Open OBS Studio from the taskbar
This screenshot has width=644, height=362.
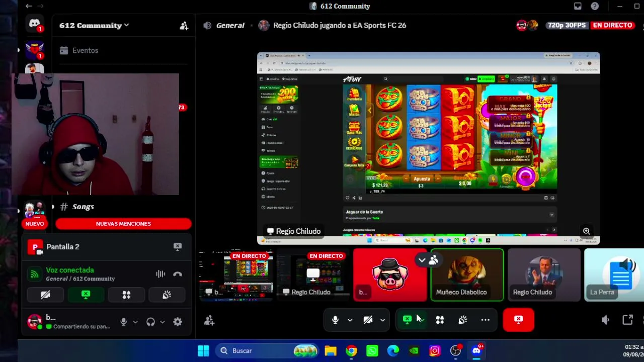[x=455, y=351]
